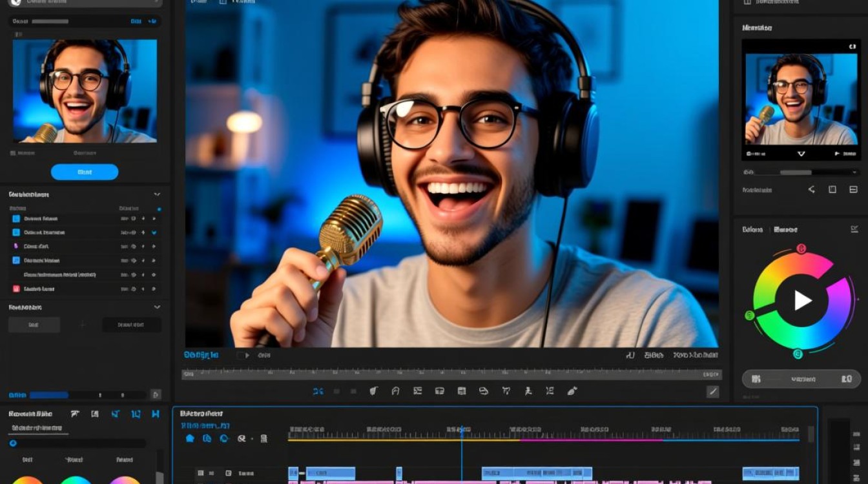868x484 pixels.
Task: Click the play arrow under the right preview thumbnail
Action: pos(837,154)
